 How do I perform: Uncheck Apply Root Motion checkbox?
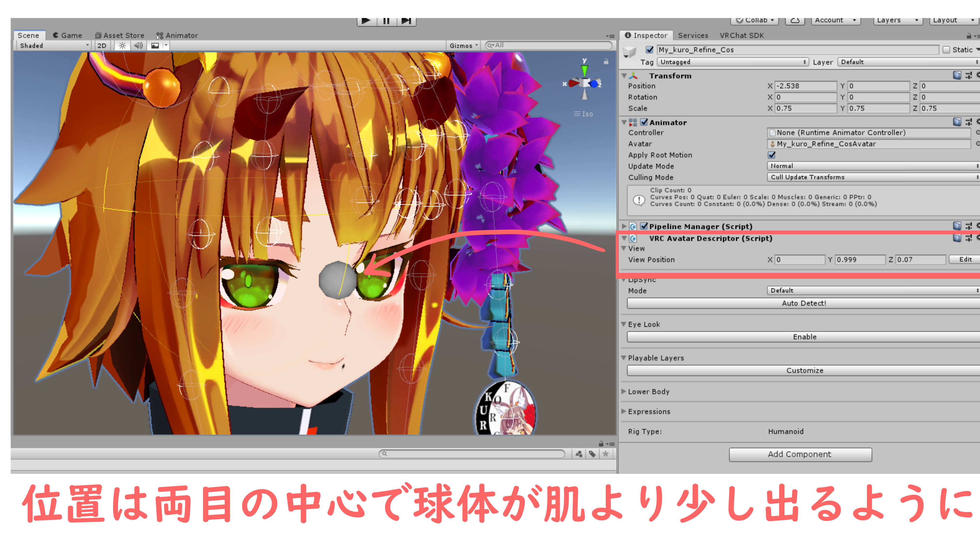pos(772,155)
